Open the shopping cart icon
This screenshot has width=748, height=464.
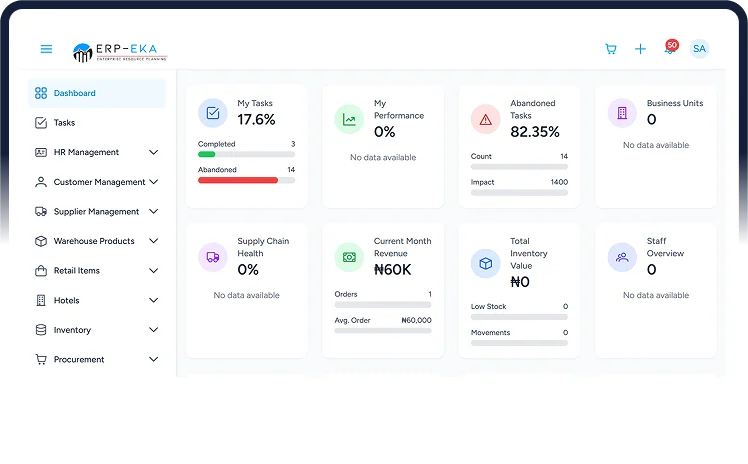[x=611, y=49]
